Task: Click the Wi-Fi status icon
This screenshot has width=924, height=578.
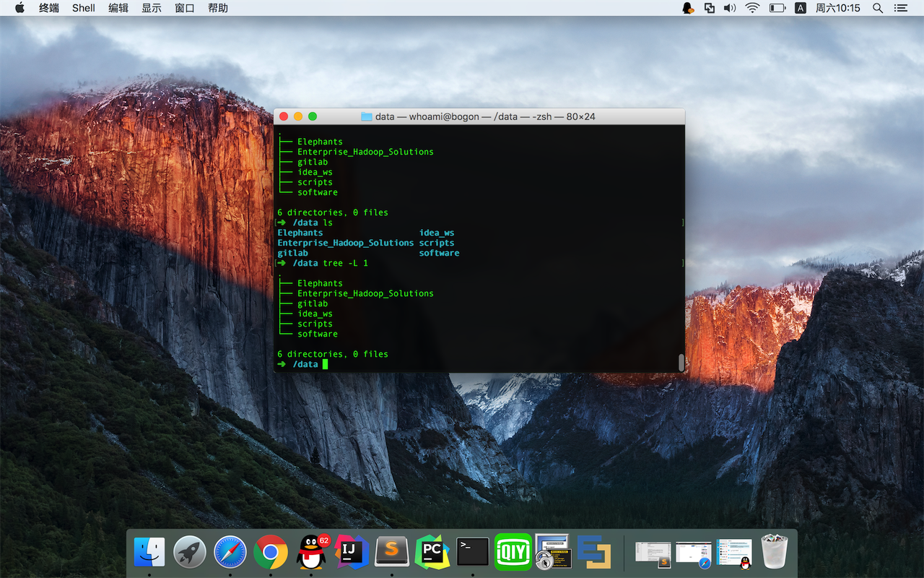Action: pyautogui.click(x=752, y=8)
